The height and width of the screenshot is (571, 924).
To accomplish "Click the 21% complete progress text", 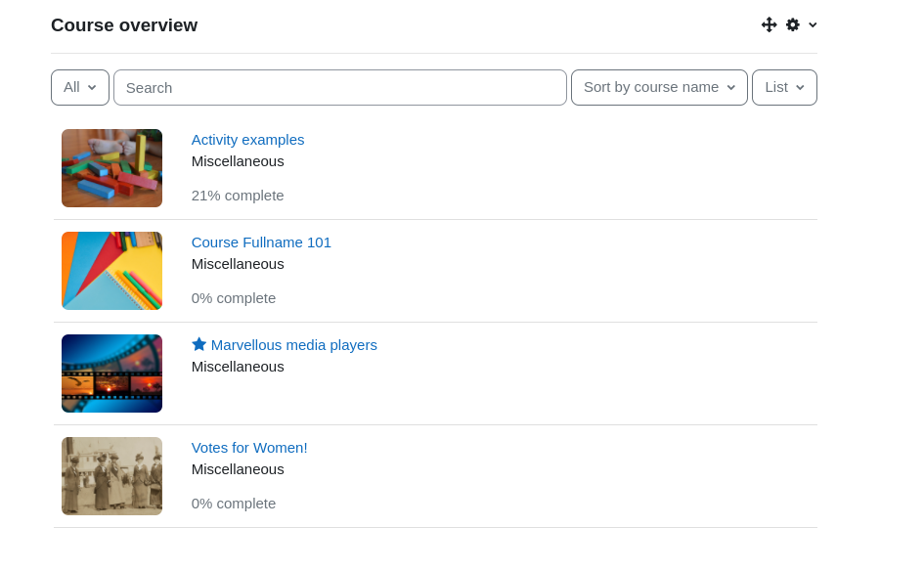I will 238,196.
